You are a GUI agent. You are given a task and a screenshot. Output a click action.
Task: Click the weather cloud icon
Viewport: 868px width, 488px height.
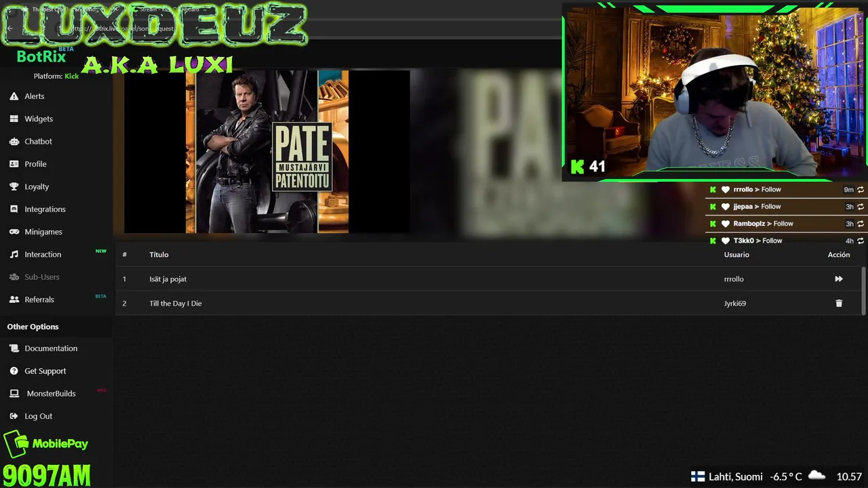tap(816, 476)
